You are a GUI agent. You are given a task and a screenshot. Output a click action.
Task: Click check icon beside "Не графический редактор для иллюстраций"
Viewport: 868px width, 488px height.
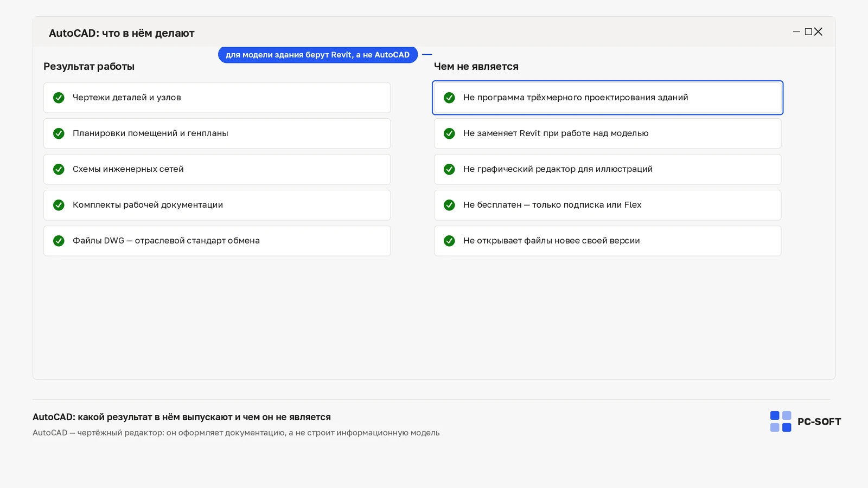tap(449, 169)
